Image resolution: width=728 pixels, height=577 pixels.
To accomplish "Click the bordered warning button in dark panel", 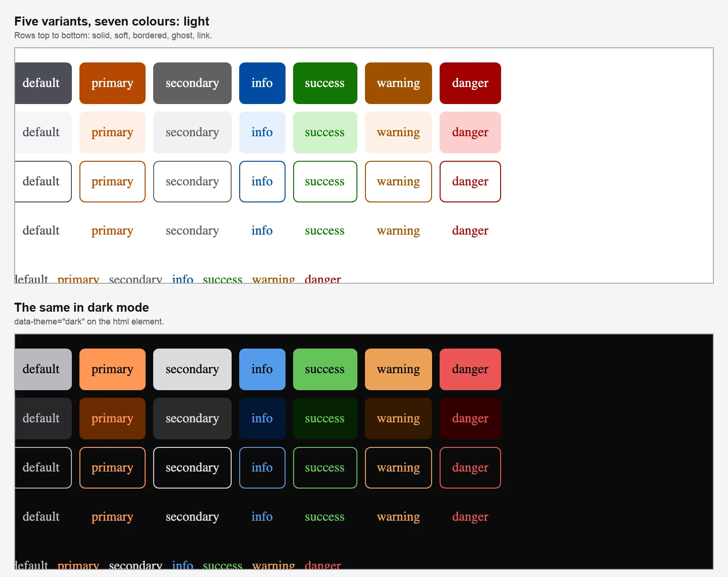I will coord(399,468).
